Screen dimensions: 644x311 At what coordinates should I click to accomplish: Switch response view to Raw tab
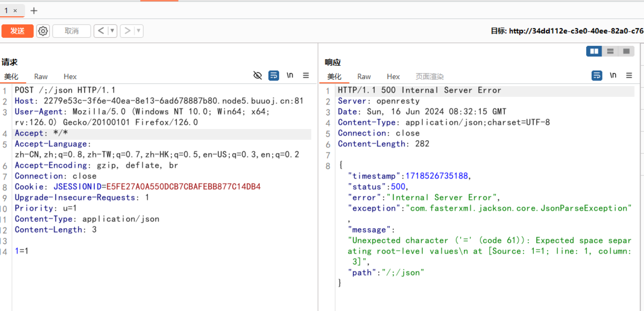pos(364,76)
